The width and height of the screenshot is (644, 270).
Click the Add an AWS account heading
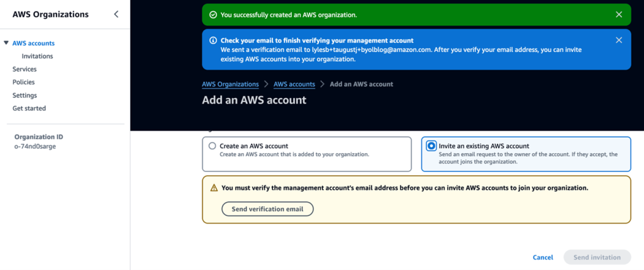point(254,100)
